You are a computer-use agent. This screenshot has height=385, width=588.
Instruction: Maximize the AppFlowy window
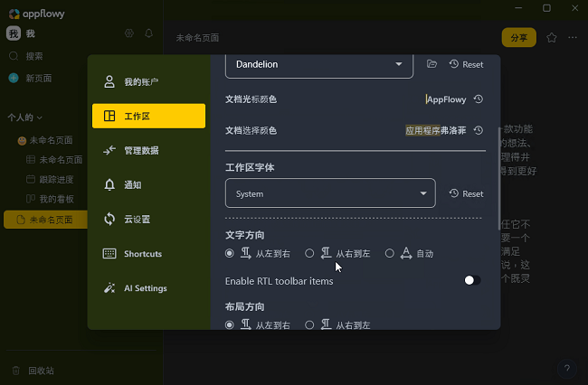coord(546,8)
